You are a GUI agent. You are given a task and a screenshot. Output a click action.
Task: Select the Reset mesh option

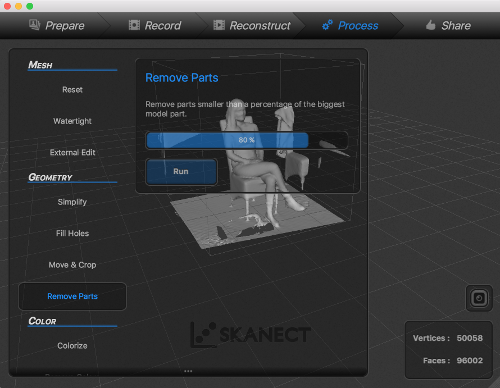72,90
